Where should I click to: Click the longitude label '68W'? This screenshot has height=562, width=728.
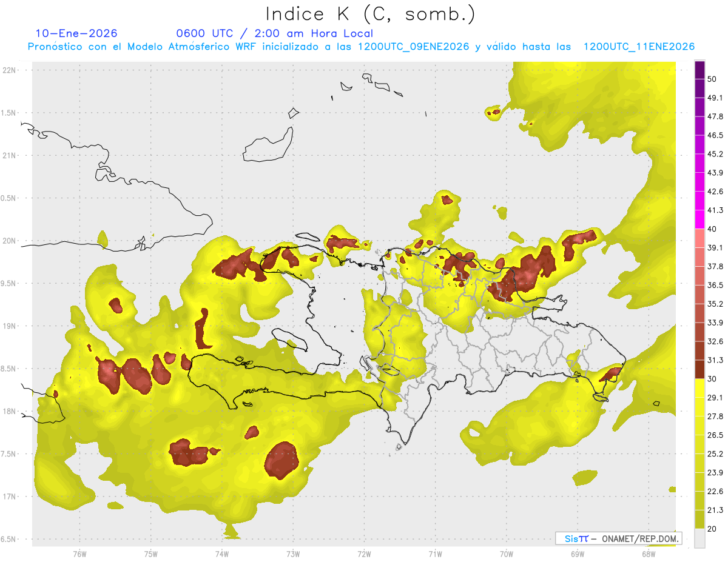(x=649, y=554)
